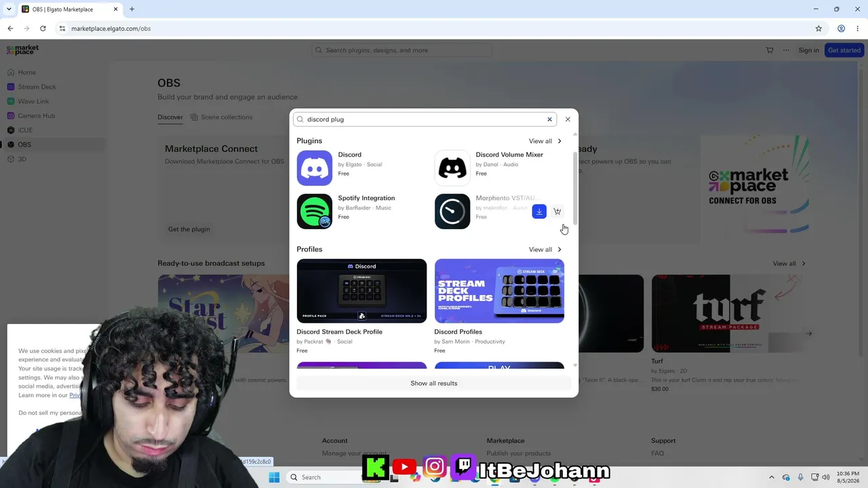Bookmark this page with the star icon
The width and height of the screenshot is (868, 488).
[x=818, y=28]
